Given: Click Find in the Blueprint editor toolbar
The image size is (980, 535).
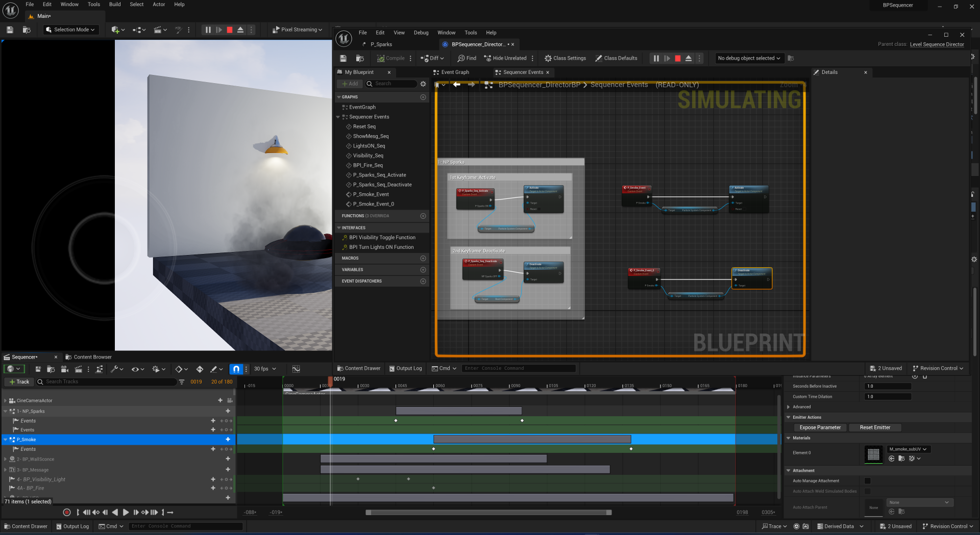Looking at the screenshot, I should click(467, 58).
